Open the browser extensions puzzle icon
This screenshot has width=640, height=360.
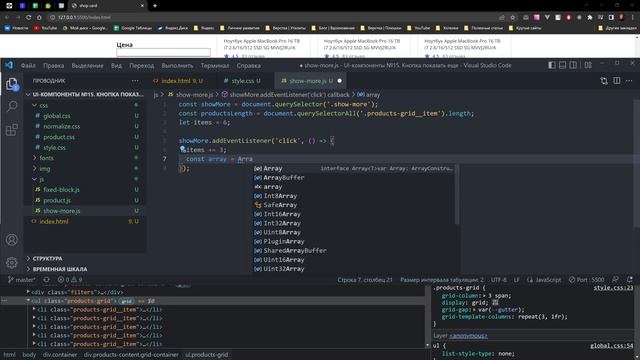tap(590, 18)
